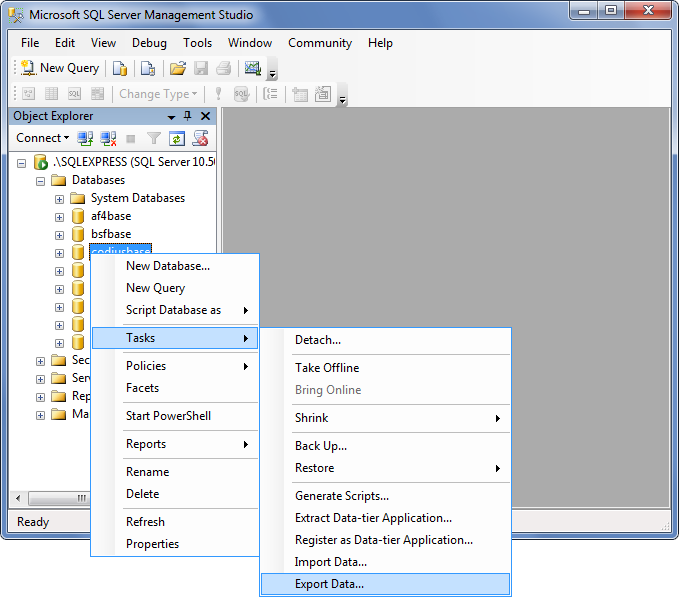Click the Disconnect server icon
Viewport: 679px width, 597px height.
[108, 138]
